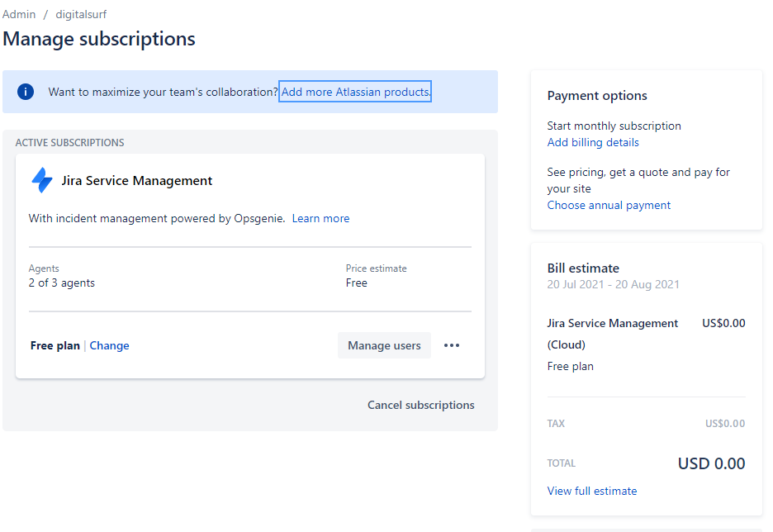Screen dimensions: 773x532
Task: Follow Add more Atlassian products link
Action: (x=355, y=92)
